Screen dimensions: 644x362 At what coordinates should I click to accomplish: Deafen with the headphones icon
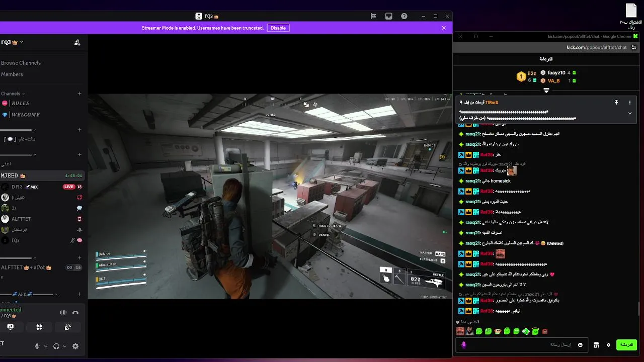pos(56,346)
